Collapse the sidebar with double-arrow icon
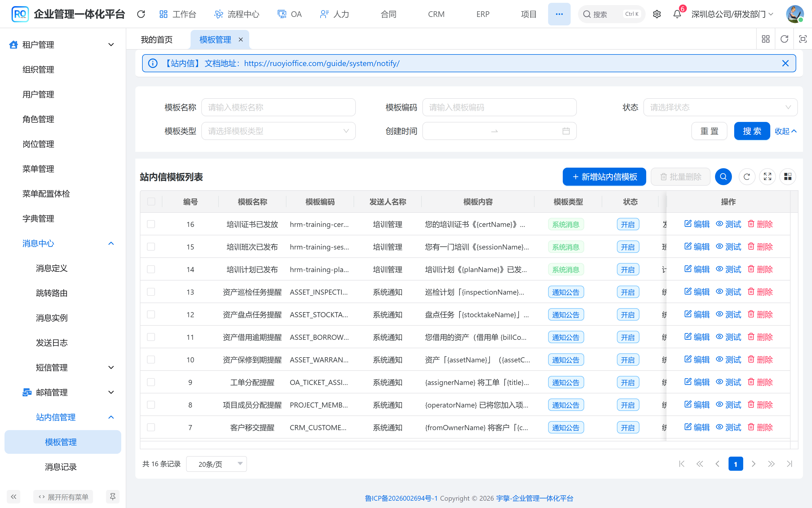The height and width of the screenshot is (508, 812). [x=14, y=497]
